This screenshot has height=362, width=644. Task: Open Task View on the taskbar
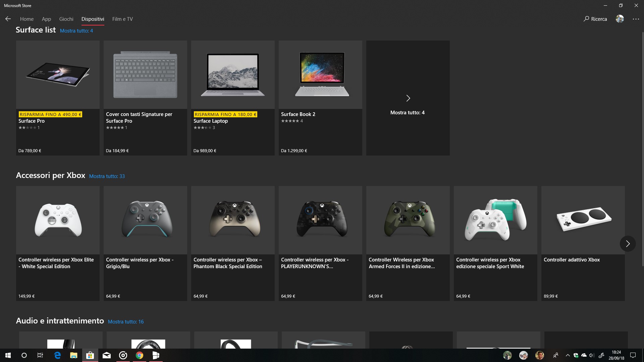point(40,355)
